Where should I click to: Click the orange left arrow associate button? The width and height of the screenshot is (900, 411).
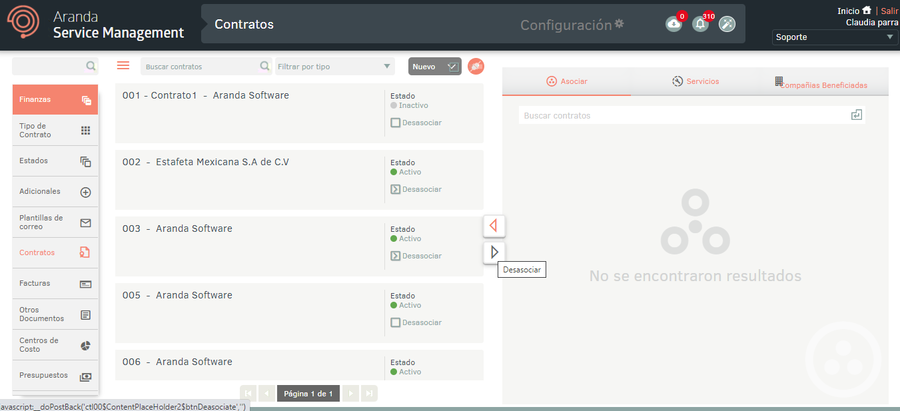(494, 226)
